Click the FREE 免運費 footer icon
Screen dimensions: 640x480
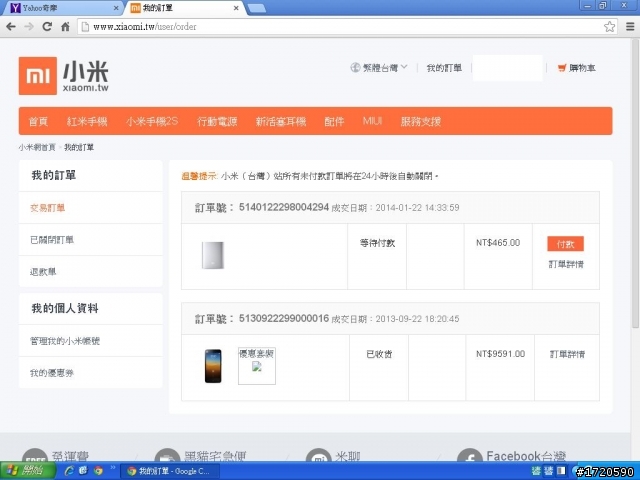(35, 456)
